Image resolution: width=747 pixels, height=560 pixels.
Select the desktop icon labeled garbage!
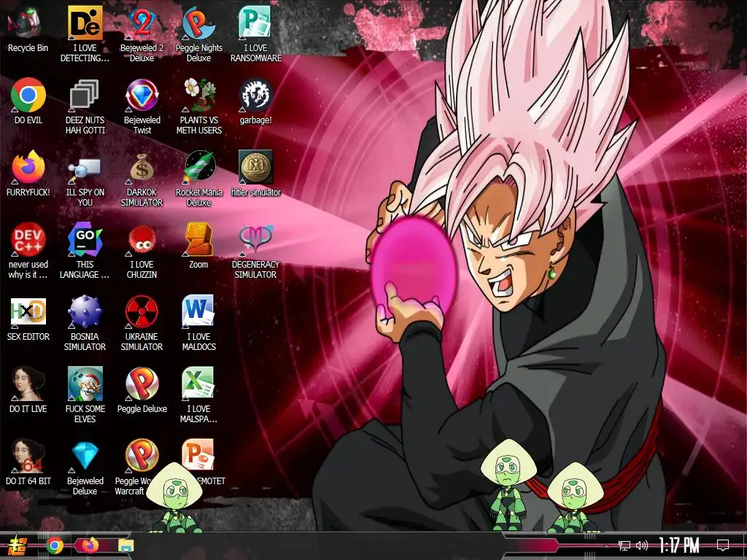tap(256, 101)
